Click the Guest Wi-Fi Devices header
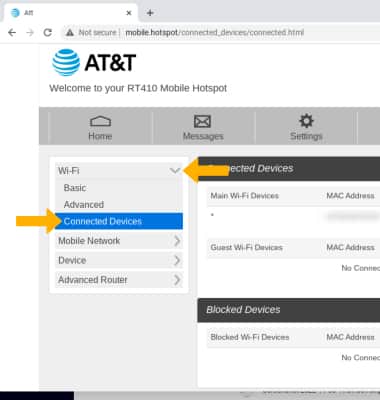 click(x=246, y=247)
